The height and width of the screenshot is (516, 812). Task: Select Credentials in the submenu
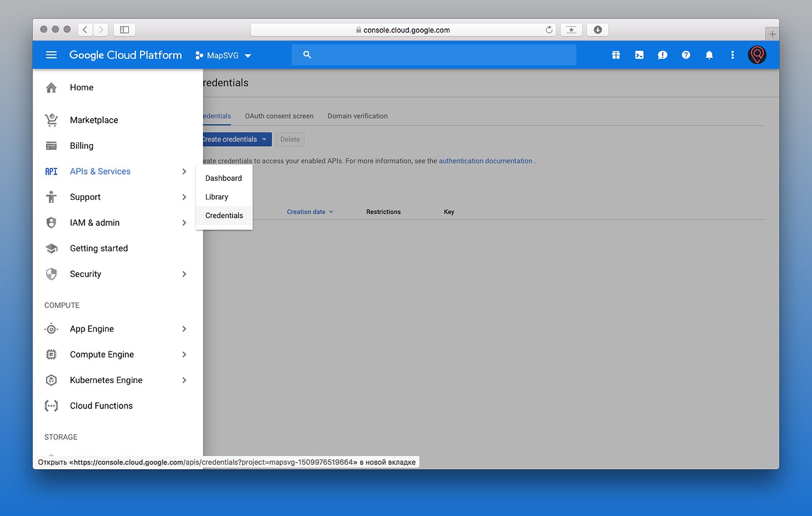pyautogui.click(x=224, y=216)
